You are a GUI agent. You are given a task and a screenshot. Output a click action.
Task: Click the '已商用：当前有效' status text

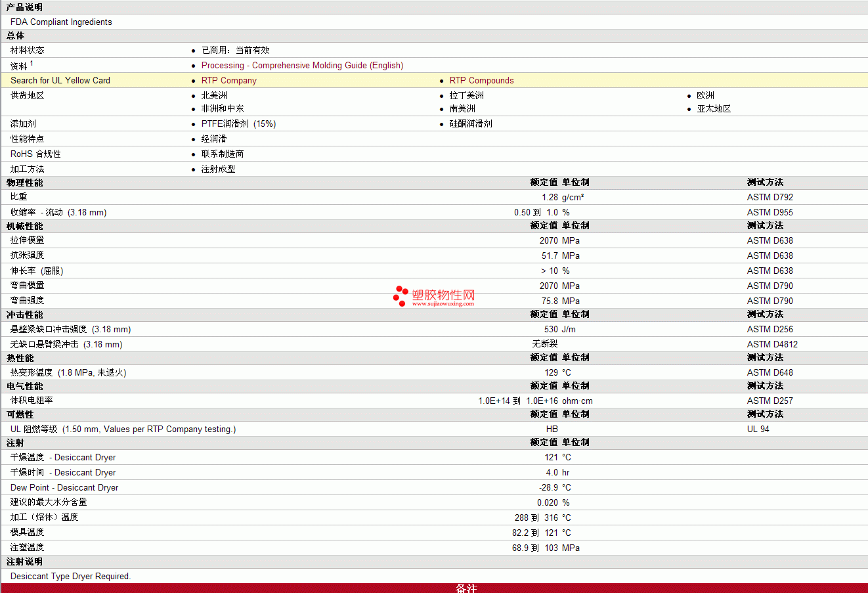tap(236, 50)
